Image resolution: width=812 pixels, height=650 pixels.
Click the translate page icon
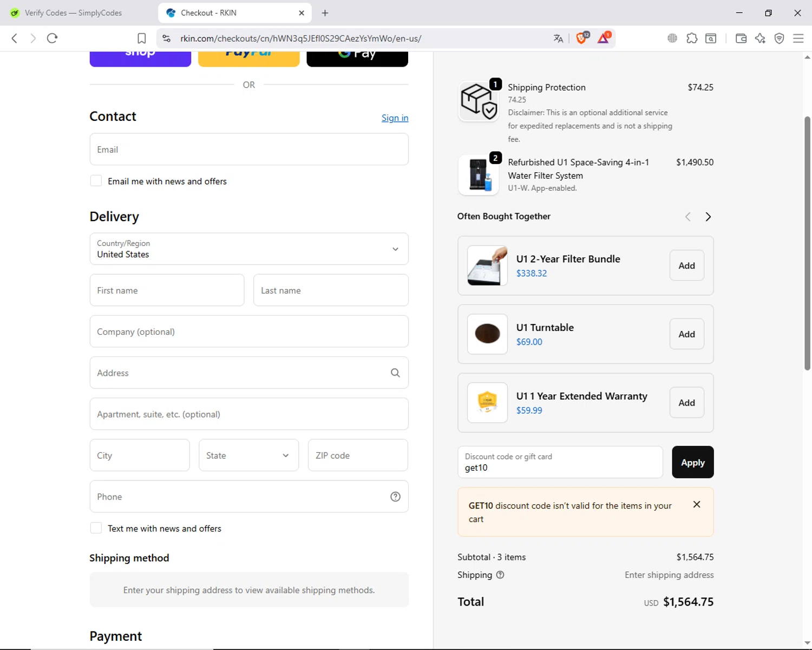pos(558,38)
